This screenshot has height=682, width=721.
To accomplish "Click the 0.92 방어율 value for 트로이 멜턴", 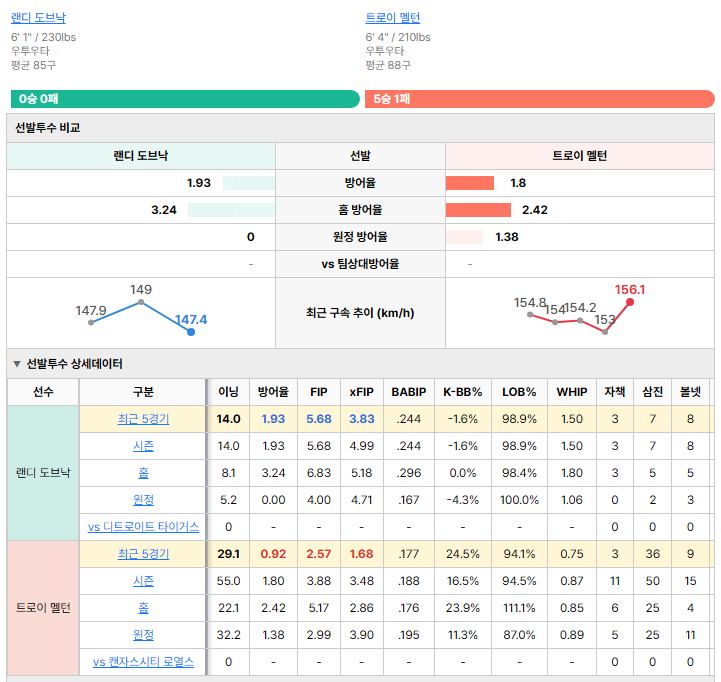I will [x=273, y=554].
